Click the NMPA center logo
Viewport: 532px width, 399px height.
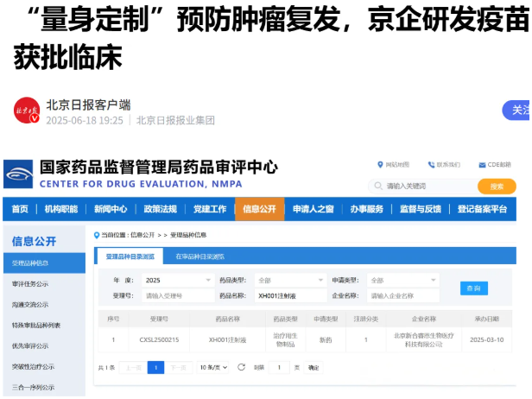point(18,174)
